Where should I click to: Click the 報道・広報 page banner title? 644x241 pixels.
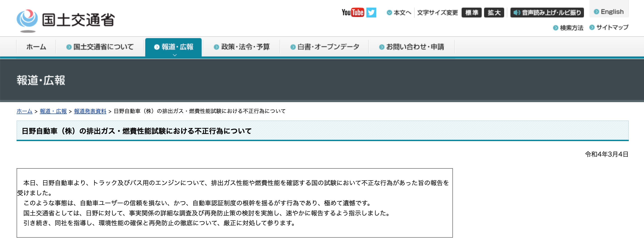coord(41,80)
